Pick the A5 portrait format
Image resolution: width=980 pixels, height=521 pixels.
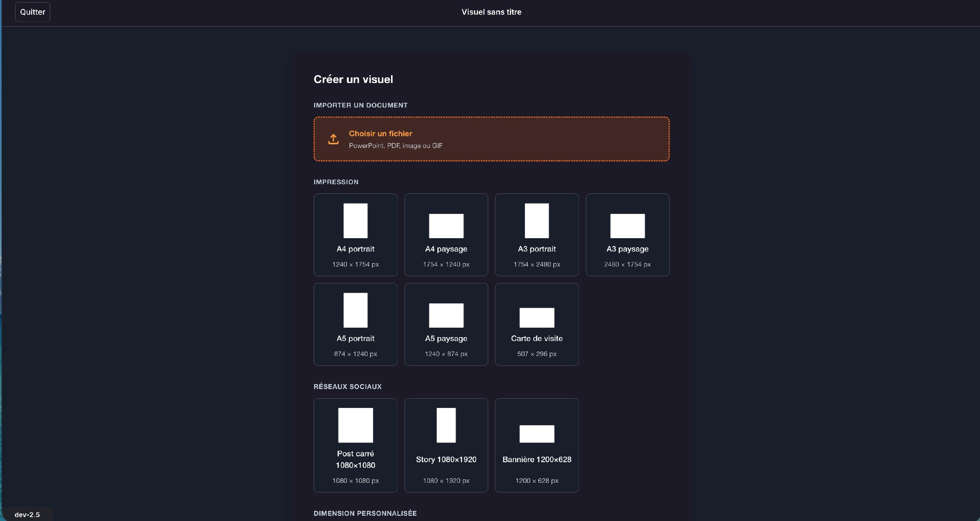(x=355, y=324)
